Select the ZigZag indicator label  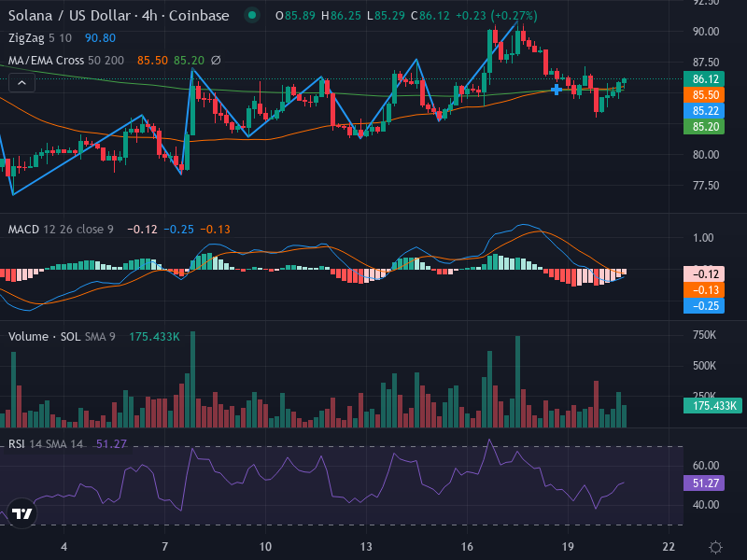[26, 38]
